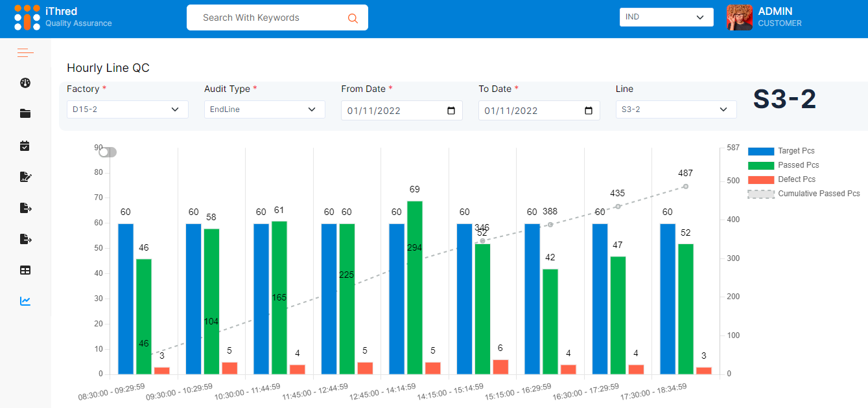
Task: Click the admin profile avatar picture
Action: click(740, 17)
